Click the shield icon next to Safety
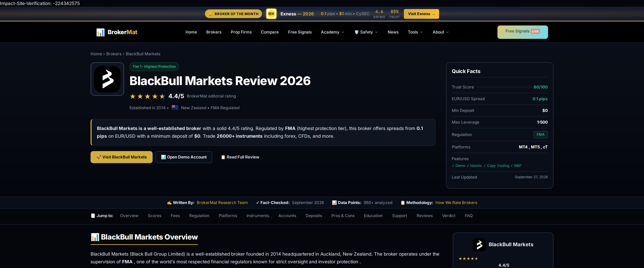 [x=357, y=32]
